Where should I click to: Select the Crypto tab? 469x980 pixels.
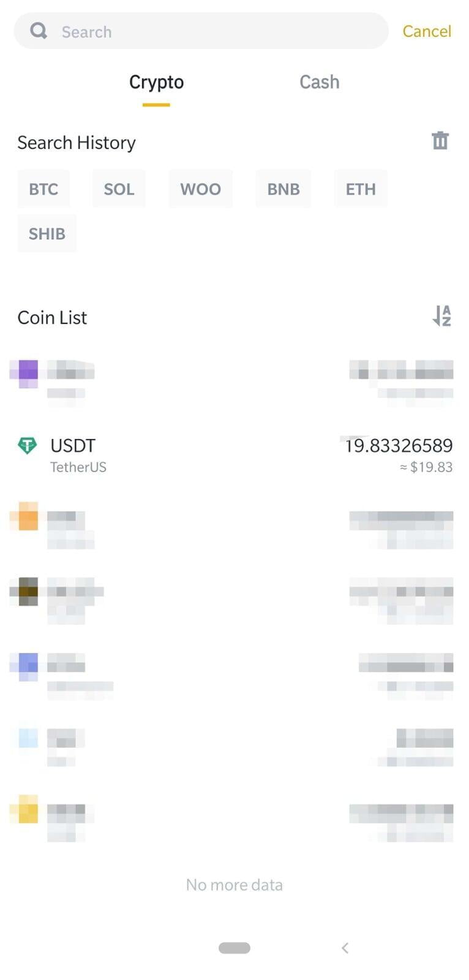click(x=156, y=82)
